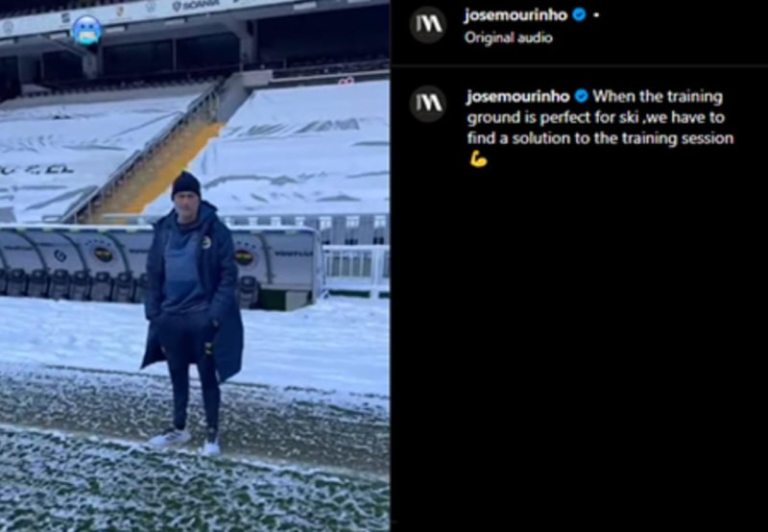Viewport: 768px width, 532px height.
Task: Select the caption text about the training ground
Action: [x=600, y=117]
